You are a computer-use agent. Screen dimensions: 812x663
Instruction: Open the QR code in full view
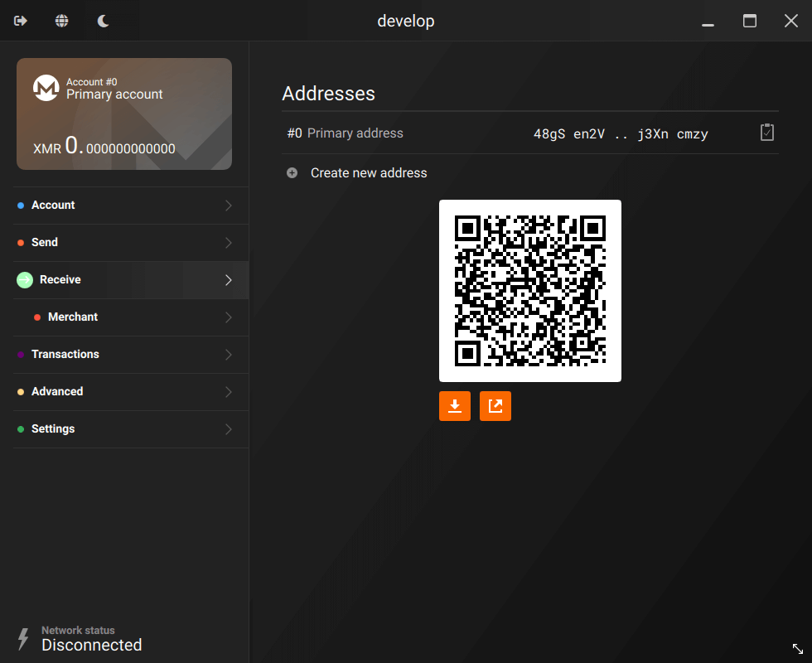(x=495, y=406)
